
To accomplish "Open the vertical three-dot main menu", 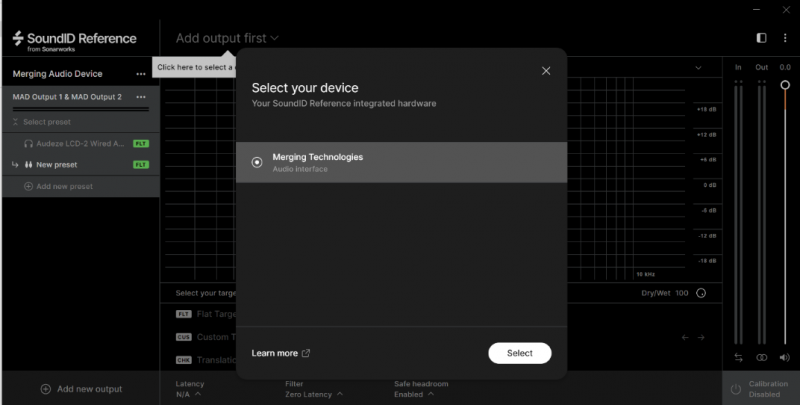I will [785, 38].
